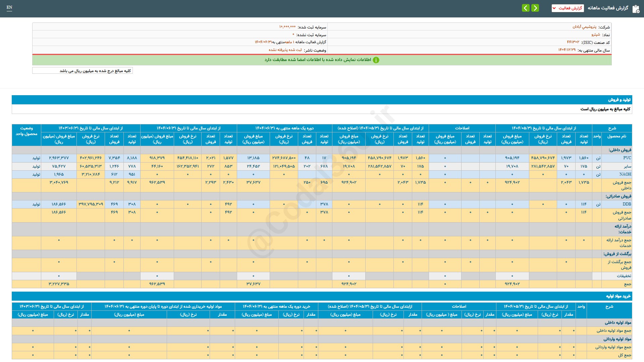The height and width of the screenshot is (362, 644).
Task: Switch language with the EN button
Action: [9, 7]
